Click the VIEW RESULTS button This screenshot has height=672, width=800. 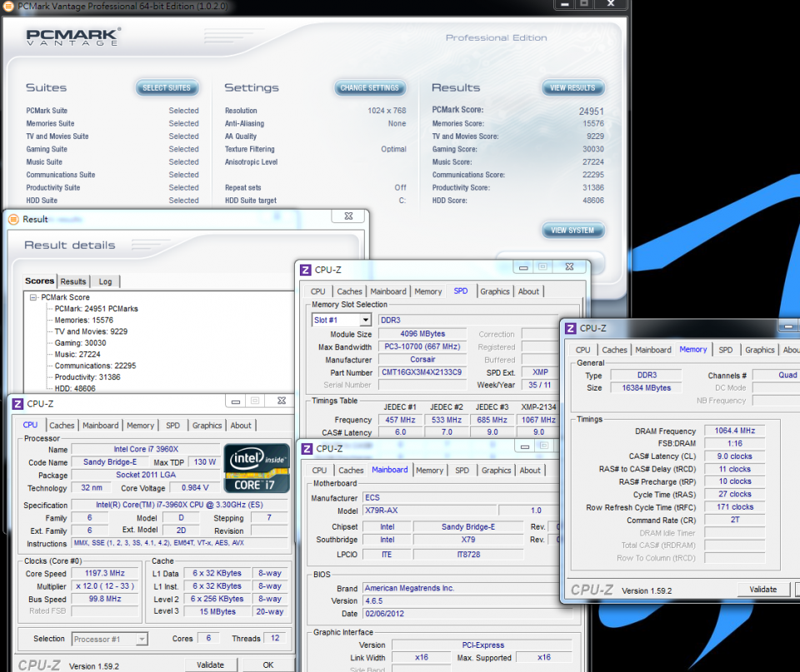point(572,87)
